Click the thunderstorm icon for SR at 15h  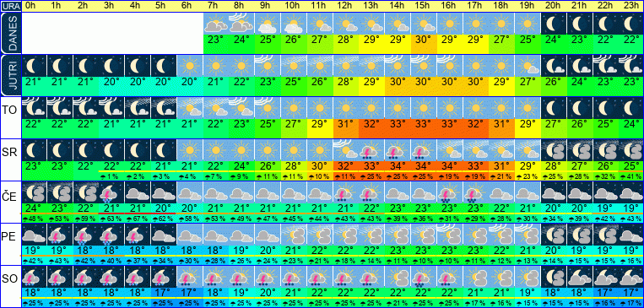click(x=424, y=150)
